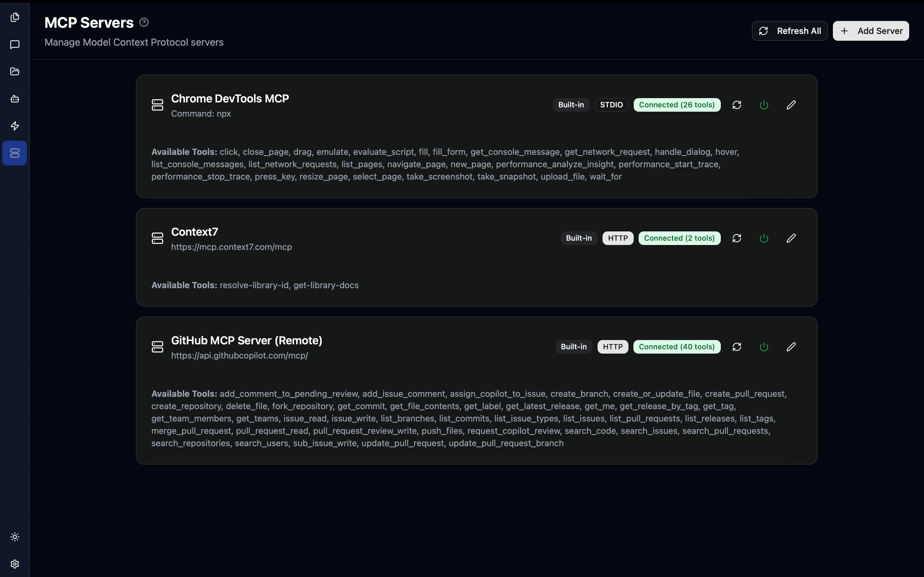Screen dimensions: 924x577
Task: Click the documents icon at sidebar top
Action: click(x=15, y=17)
